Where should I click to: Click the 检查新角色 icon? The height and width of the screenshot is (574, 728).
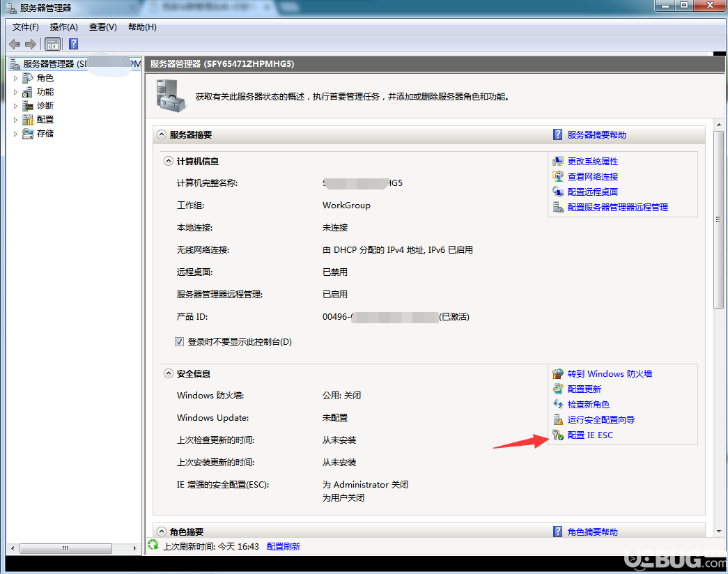click(557, 405)
